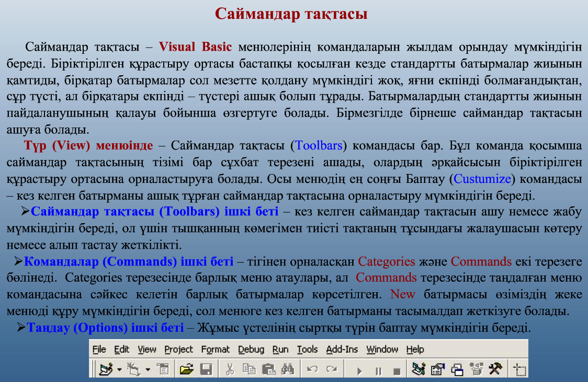This screenshot has width=588, height=382.
Task: Open the Form Layout Window icon
Action: coord(457,369)
